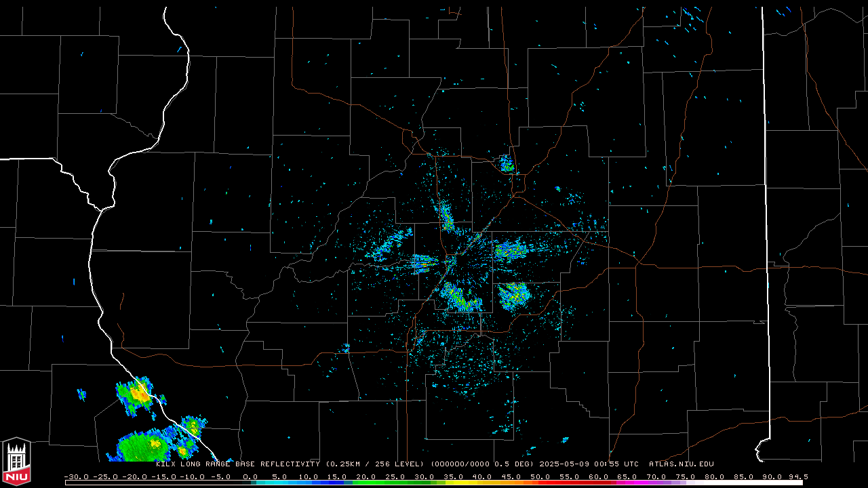Click the -25.0 scale label
Image resolution: width=868 pixels, height=488 pixels.
[x=106, y=476]
